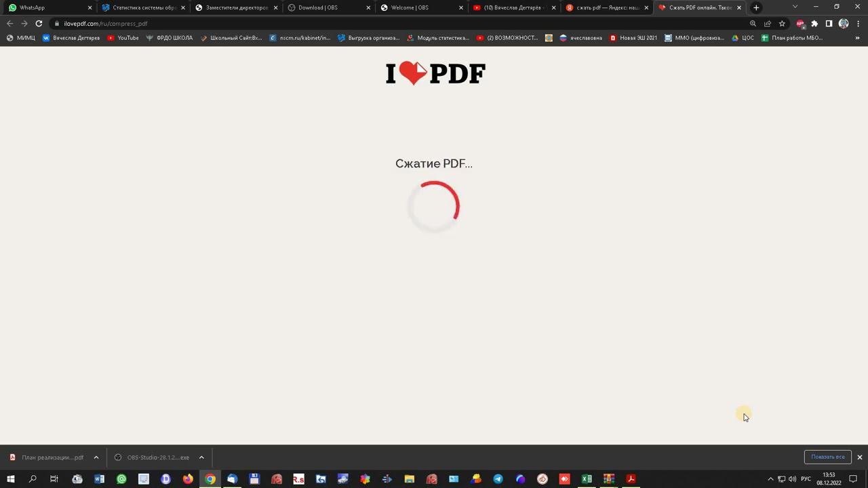Close the downloads bar

coord(859,457)
